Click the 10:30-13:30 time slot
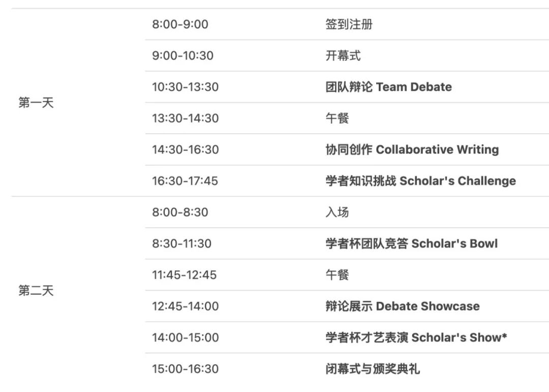Image resolution: width=549 pixels, height=392 pixels. tap(185, 87)
